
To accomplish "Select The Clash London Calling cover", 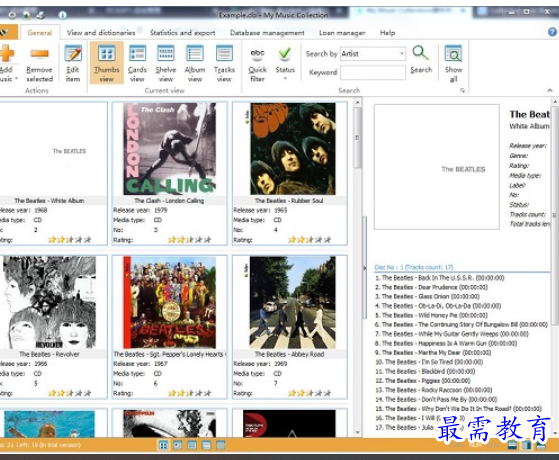I will pyautogui.click(x=169, y=149).
